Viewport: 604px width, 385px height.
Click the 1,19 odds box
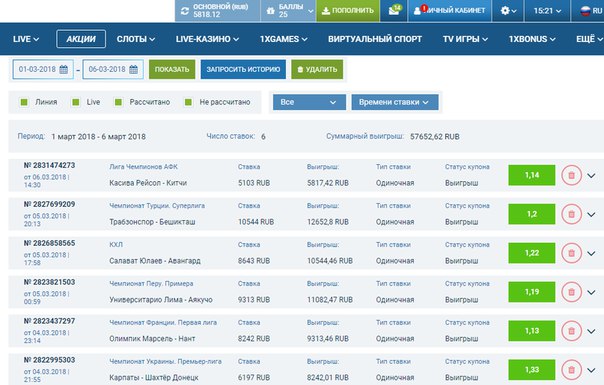point(532,292)
